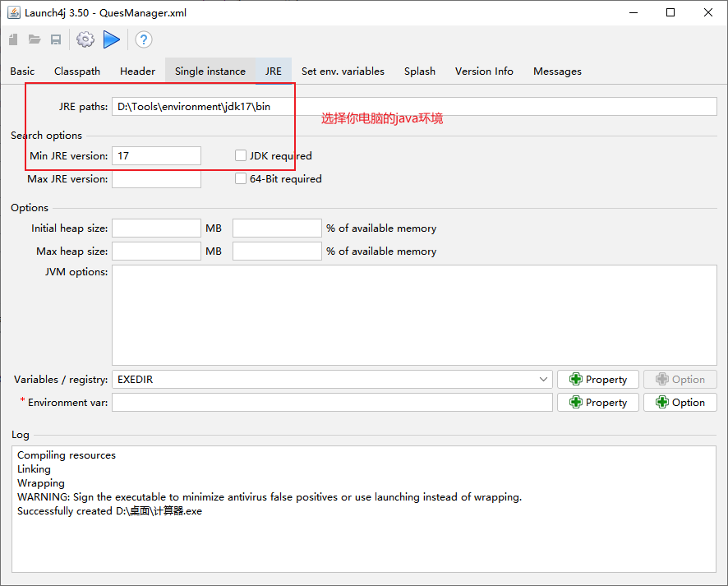Focus the Min JRE version field

tap(156, 155)
